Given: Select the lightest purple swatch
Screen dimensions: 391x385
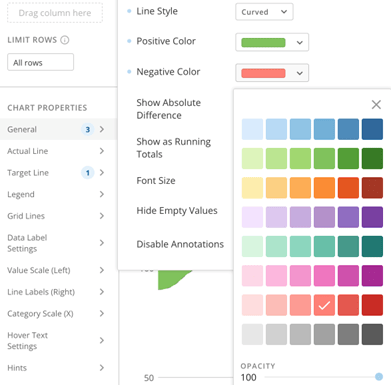Looking at the screenshot, I should tap(252, 217).
